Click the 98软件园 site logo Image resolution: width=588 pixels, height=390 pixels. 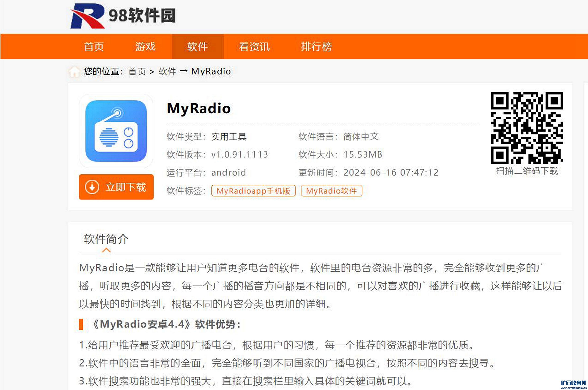click(123, 16)
